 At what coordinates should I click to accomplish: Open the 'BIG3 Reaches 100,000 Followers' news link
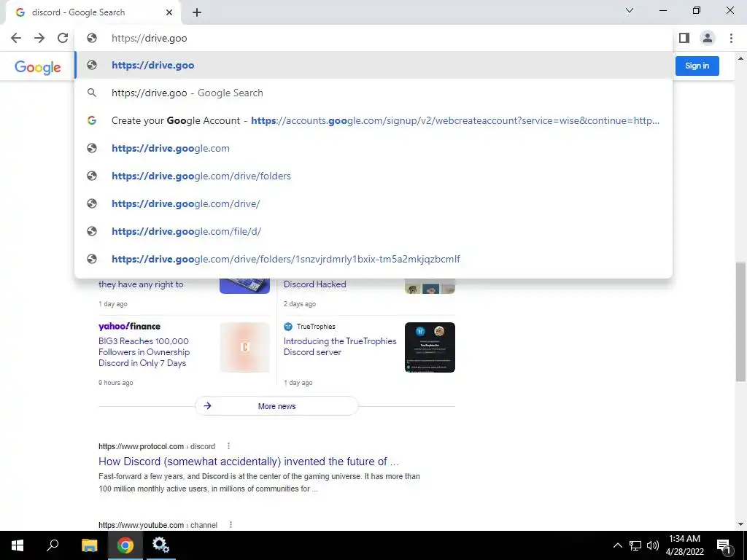144,352
